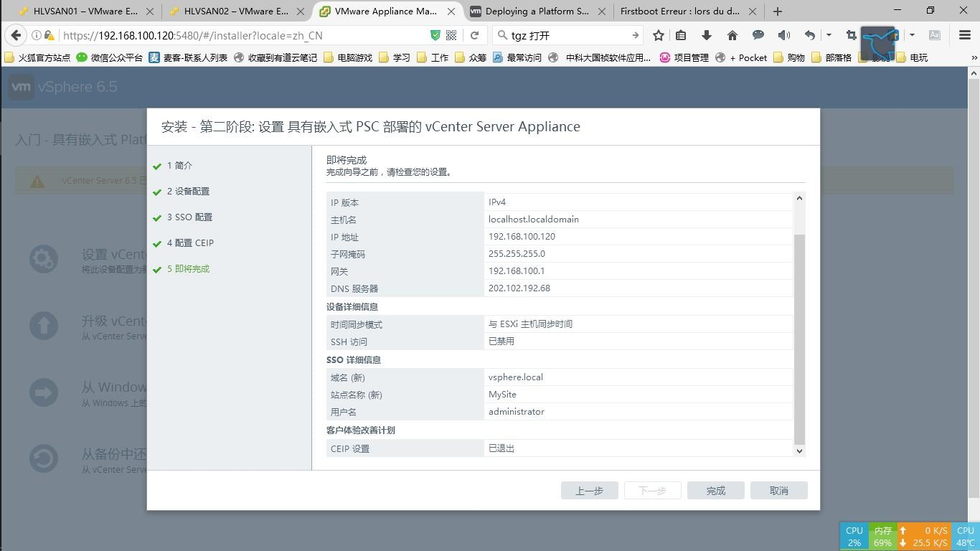Reload the current page

475,35
